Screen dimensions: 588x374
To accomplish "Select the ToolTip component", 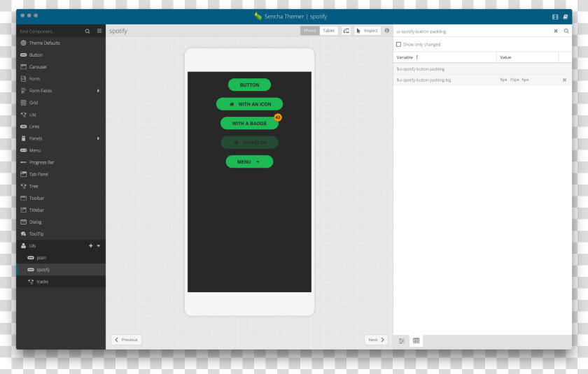I will click(x=61, y=234).
